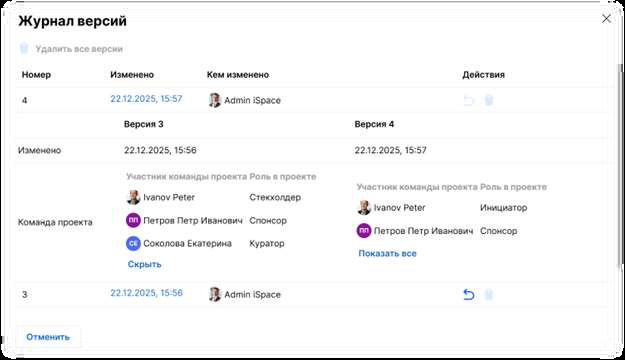Click the version number 3 cell
Screen dimensions: 625x360
[24, 295]
